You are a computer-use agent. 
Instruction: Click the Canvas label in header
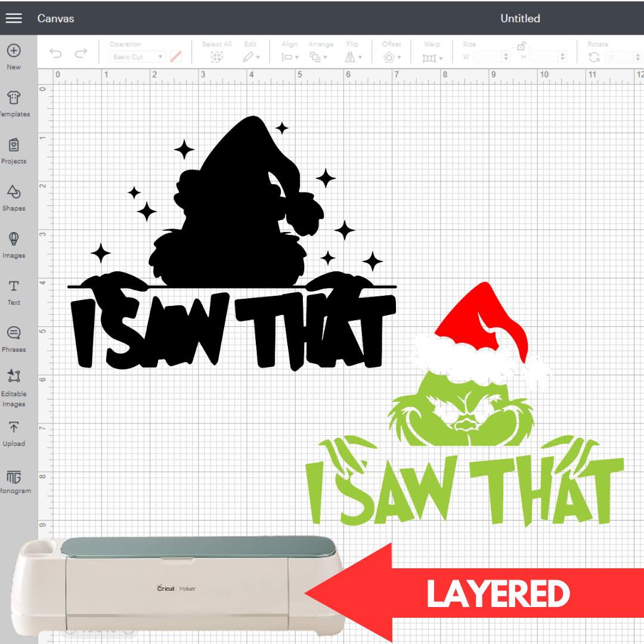click(55, 18)
